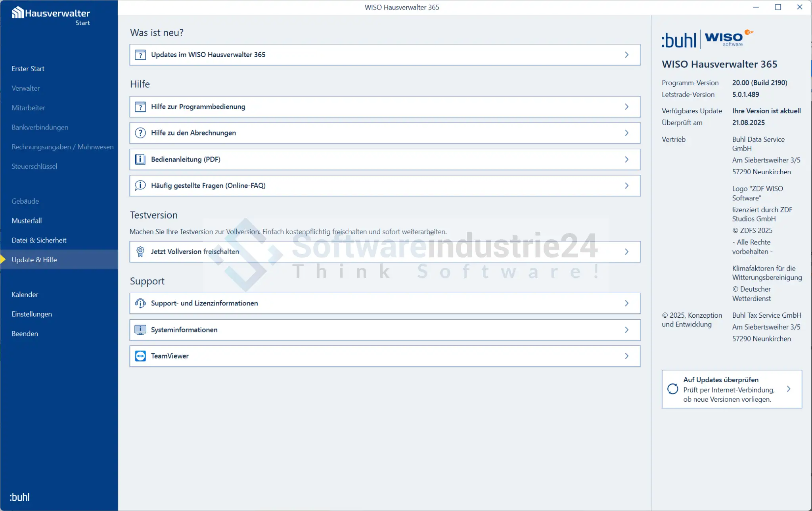
Task: Click the refresh icon beside Auf Updates überprüfen
Action: pyautogui.click(x=672, y=389)
